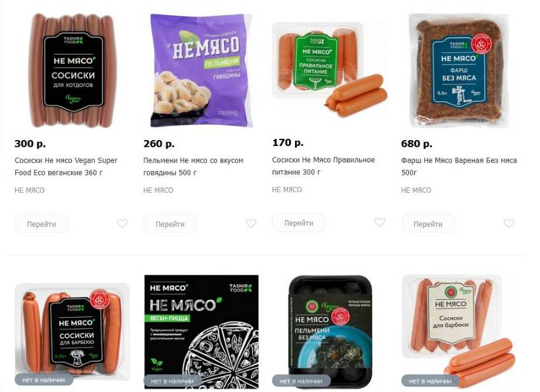This screenshot has height=392, width=540.
Task: Open Сосиски Не мясо Vegan Super Food title
Action: tap(66, 166)
